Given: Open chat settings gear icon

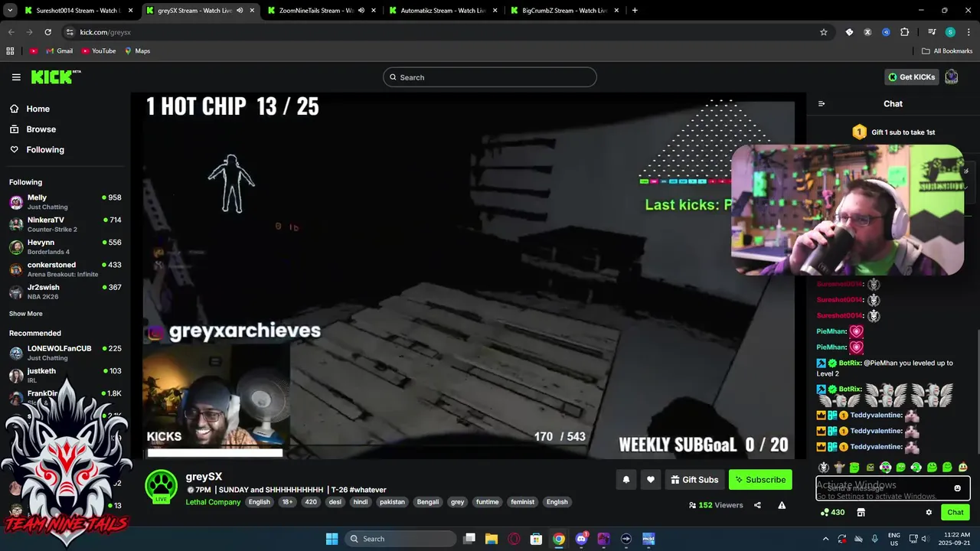Looking at the screenshot, I should 929,513.
